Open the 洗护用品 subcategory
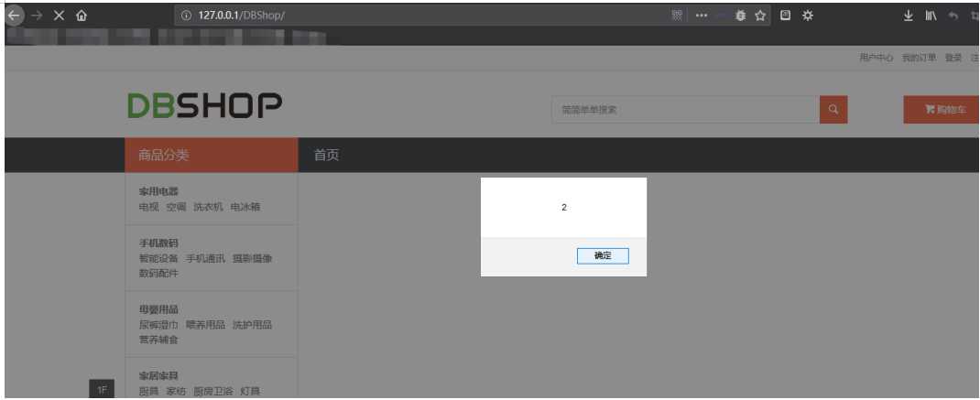This screenshot has width=980, height=400. (x=253, y=325)
